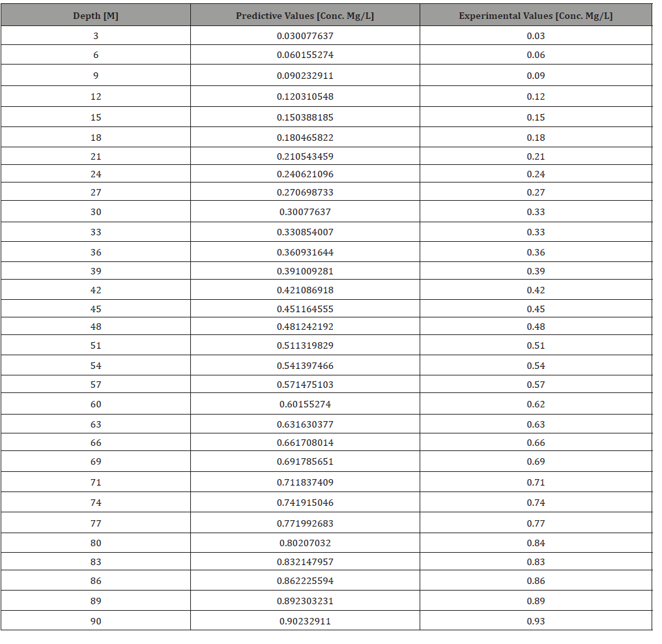Click experimental value 0.84

tap(536, 543)
